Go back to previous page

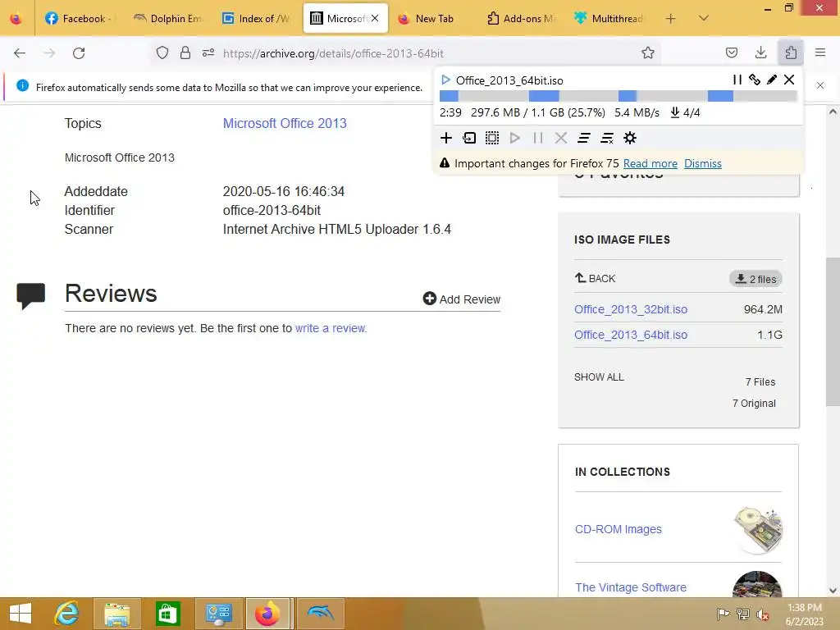pos(20,53)
